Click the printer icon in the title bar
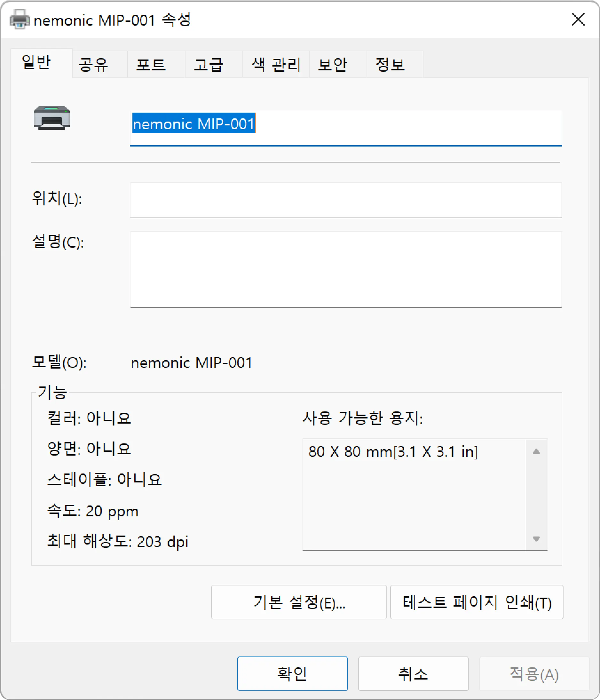The width and height of the screenshot is (600, 700). point(20,20)
